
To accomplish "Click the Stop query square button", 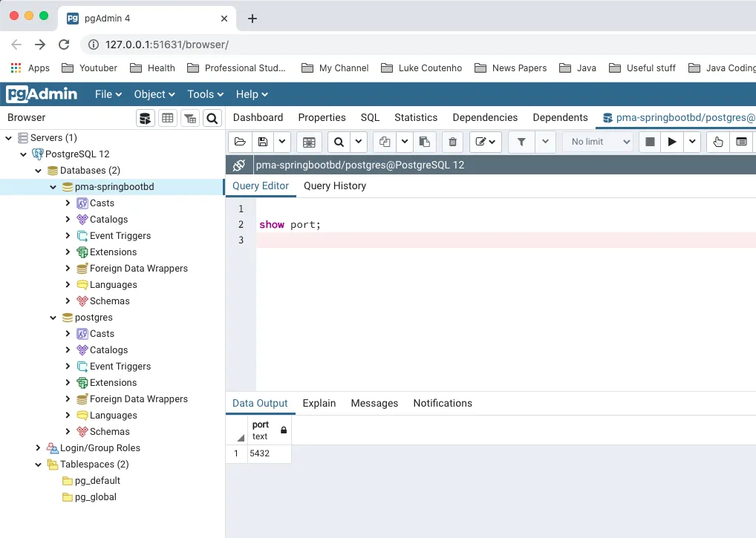I will pos(650,142).
